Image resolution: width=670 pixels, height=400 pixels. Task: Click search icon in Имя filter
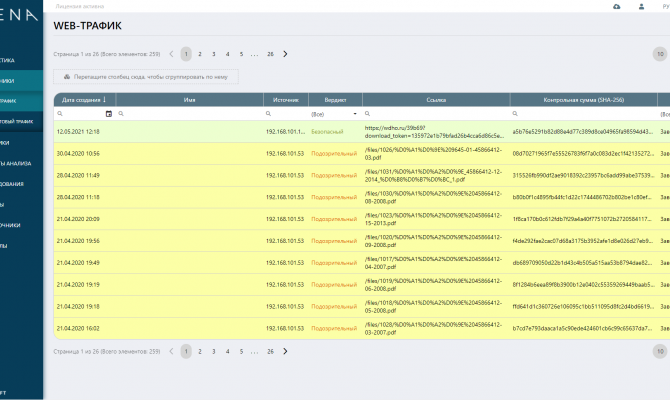pos(123,114)
